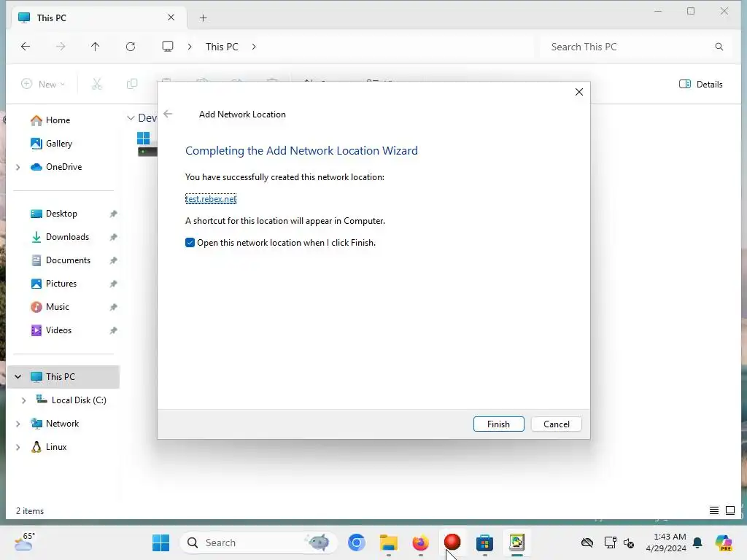
Task: Click the pin icon beside Pictures
Action: 113,284
